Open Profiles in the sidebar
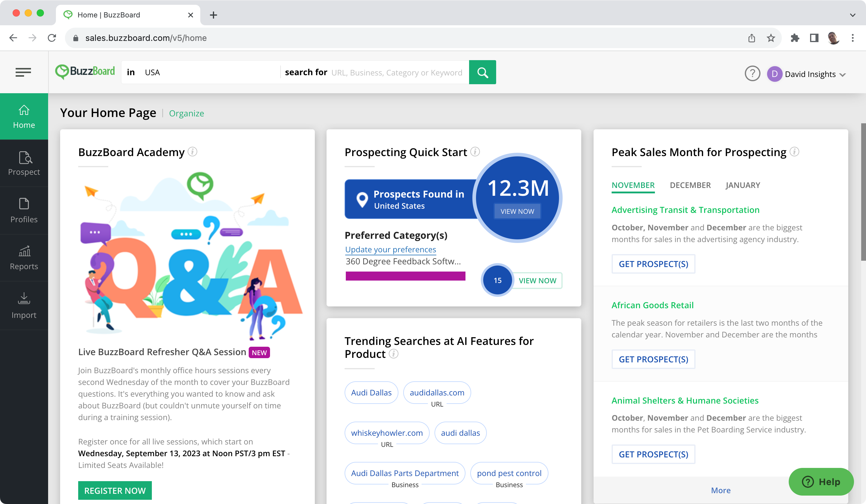866x504 pixels. [x=24, y=211]
